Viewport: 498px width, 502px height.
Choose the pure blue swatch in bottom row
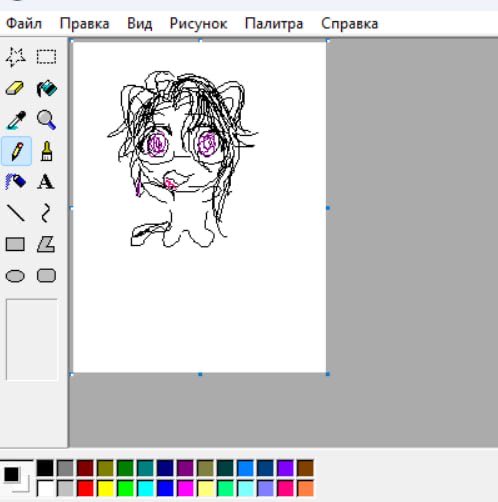tap(165, 488)
